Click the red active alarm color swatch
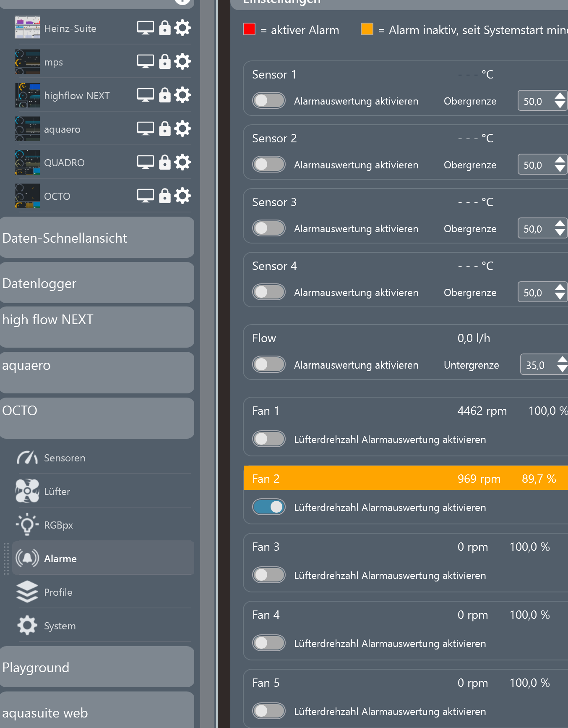This screenshot has width=568, height=728. pos(249,29)
